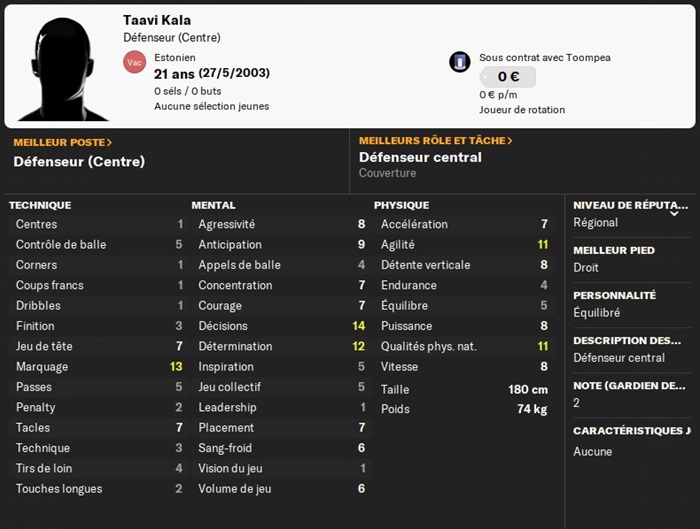This screenshot has width=700, height=529.
Task: Select the Physique column header
Action: click(x=401, y=205)
